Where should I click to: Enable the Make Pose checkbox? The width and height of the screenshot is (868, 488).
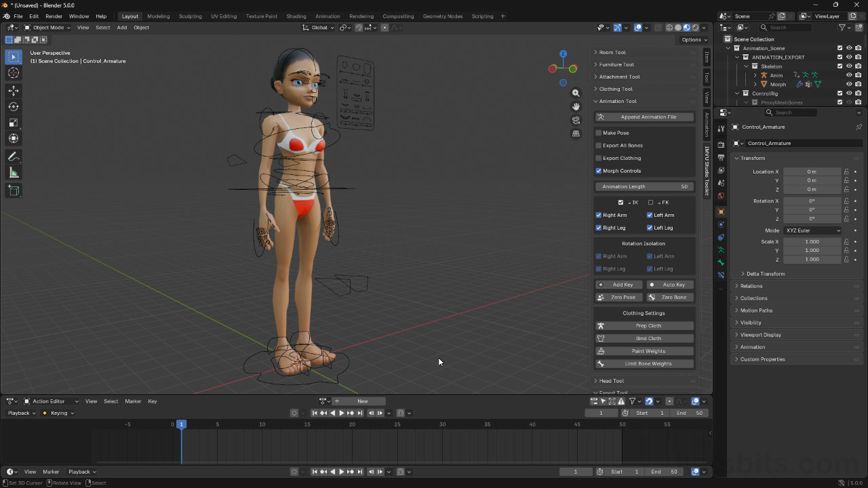(x=597, y=133)
